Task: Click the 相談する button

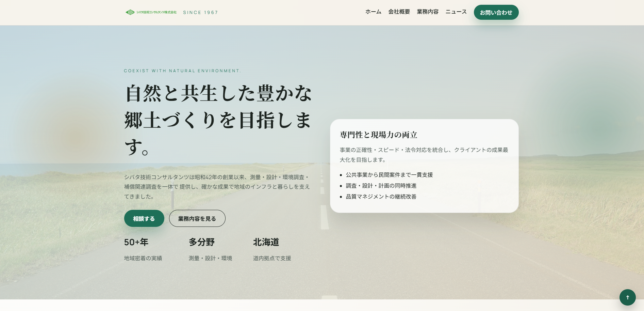Action: (x=144, y=218)
